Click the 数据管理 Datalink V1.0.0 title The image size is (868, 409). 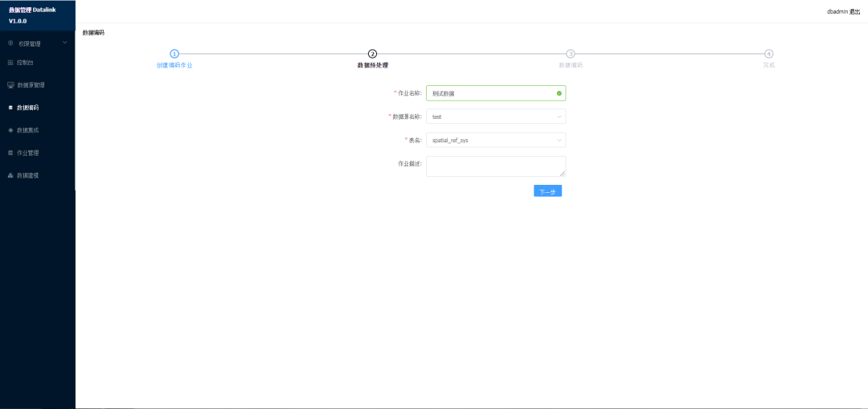[x=32, y=15]
